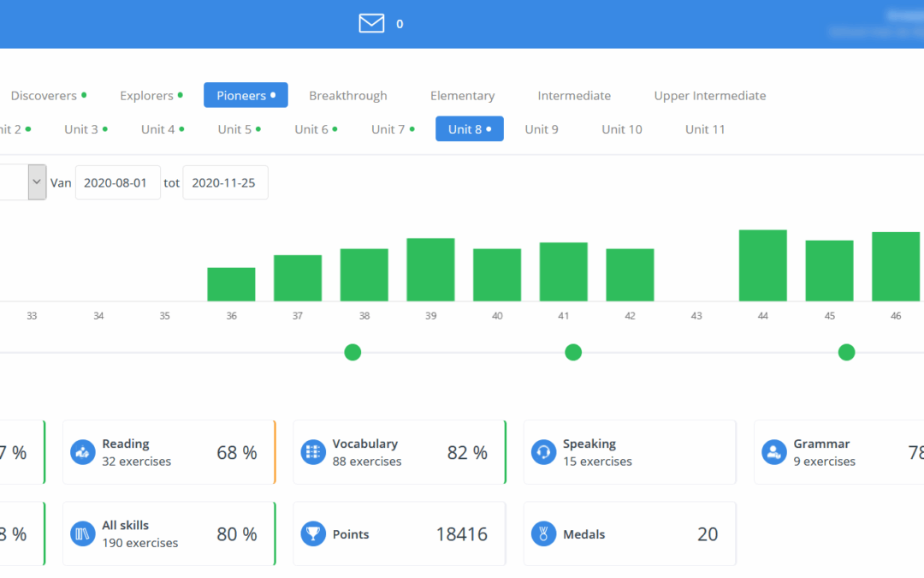Switch to the Elementary level tab
The width and height of the screenshot is (924, 578).
pos(463,96)
